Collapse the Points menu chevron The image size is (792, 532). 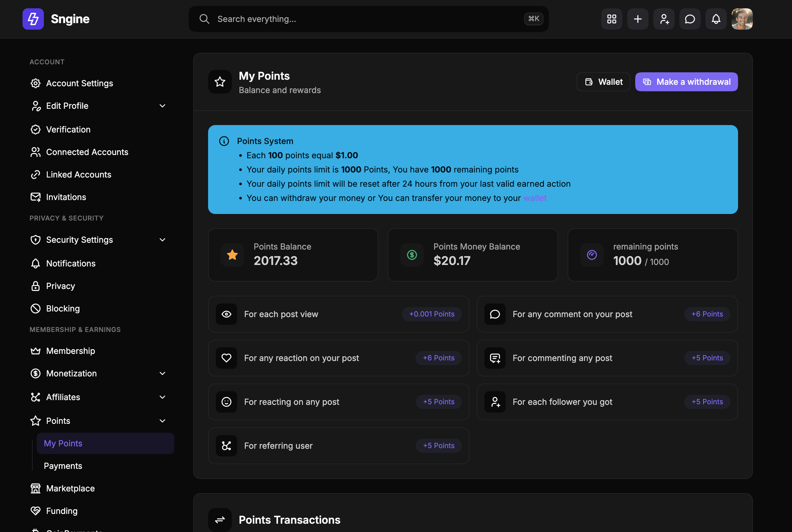(x=162, y=421)
